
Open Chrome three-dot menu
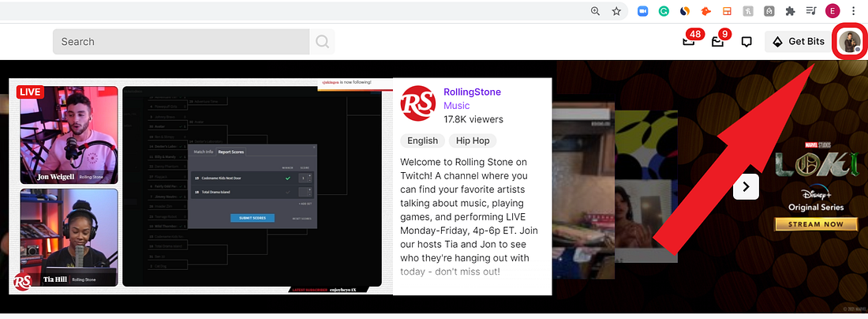click(x=853, y=11)
